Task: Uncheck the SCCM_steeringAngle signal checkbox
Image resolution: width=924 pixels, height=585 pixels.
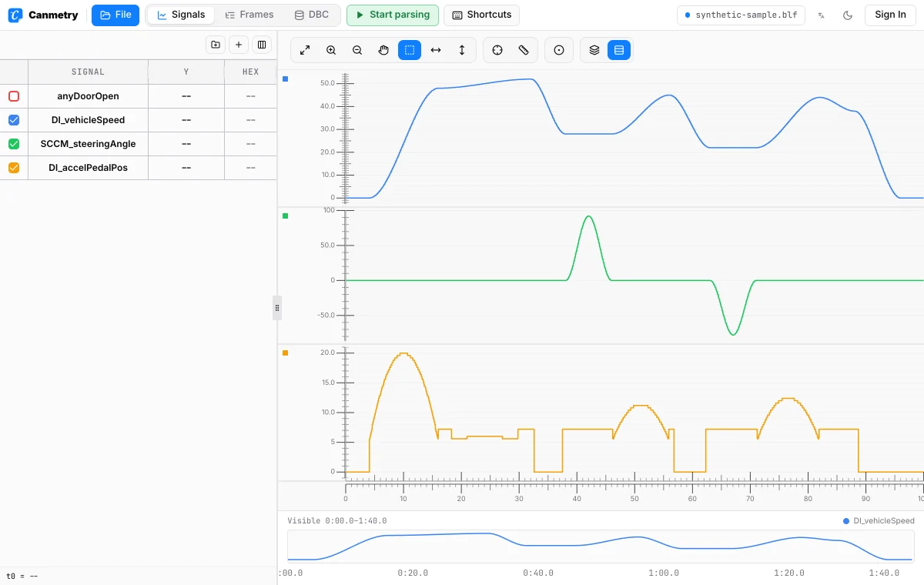Action: point(14,144)
